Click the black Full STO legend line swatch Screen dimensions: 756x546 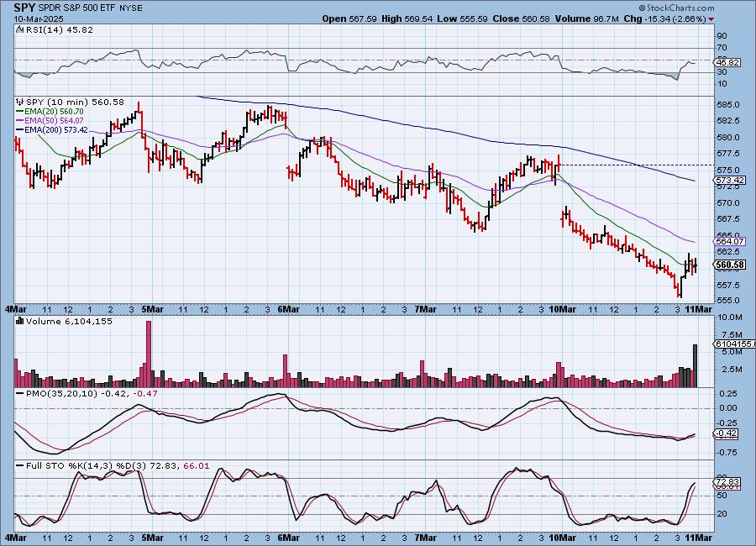(x=20, y=466)
